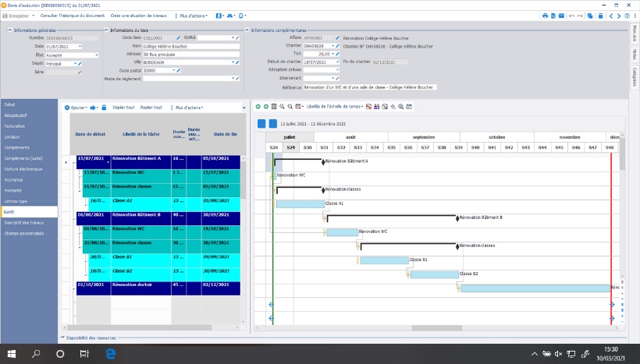Edit Code tiers pencil icon
The width and height of the screenshot is (640, 364).
point(179,38)
